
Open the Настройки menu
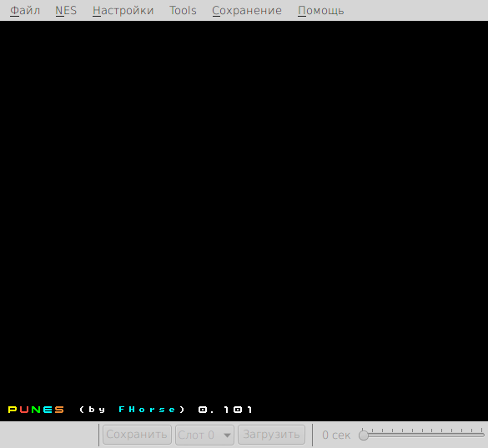click(123, 11)
